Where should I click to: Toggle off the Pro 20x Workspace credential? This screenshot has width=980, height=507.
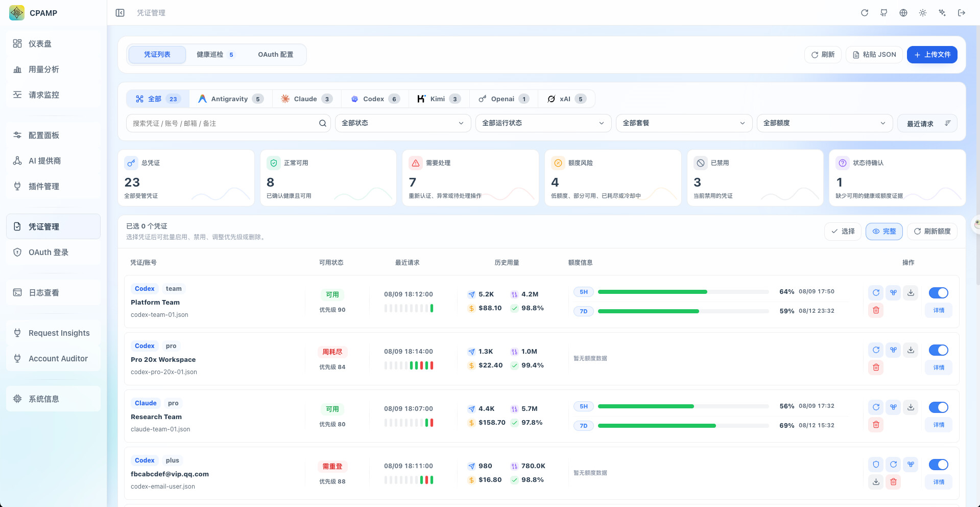coord(939,350)
